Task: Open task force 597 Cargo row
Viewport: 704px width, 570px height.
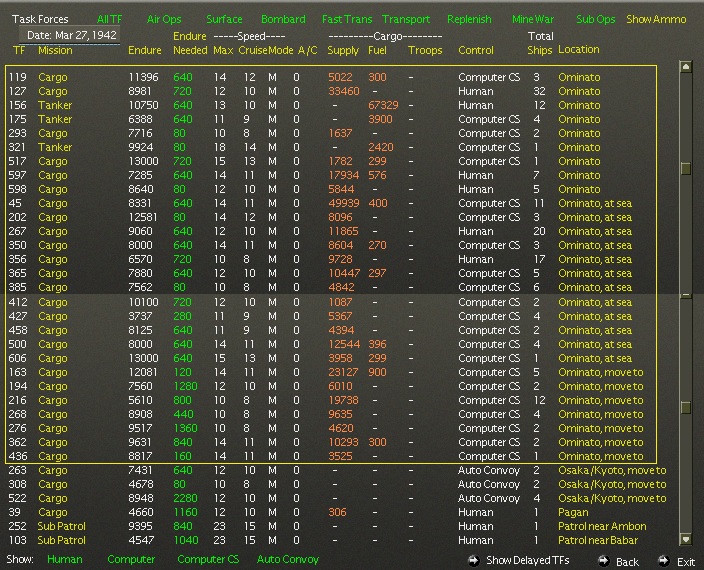Action: click(x=331, y=175)
